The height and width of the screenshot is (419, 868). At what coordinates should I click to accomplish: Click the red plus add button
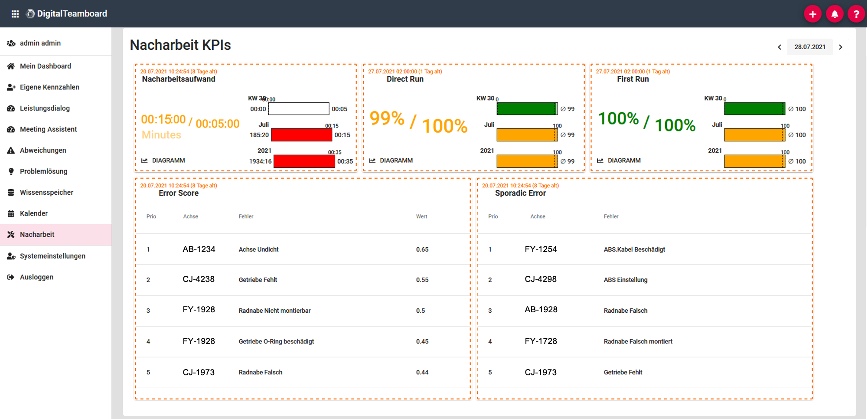(813, 14)
